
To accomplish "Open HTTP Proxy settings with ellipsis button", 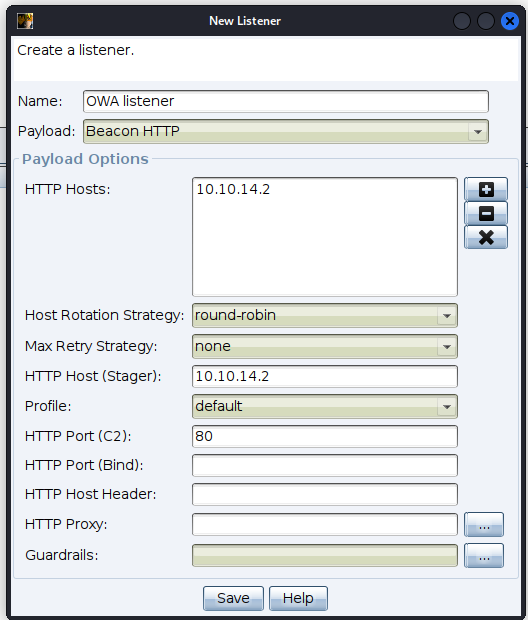I will [484, 525].
